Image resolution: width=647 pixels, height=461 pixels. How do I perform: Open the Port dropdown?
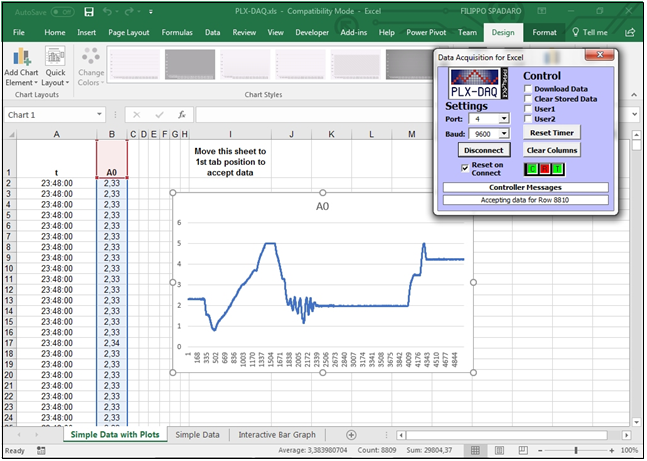504,119
